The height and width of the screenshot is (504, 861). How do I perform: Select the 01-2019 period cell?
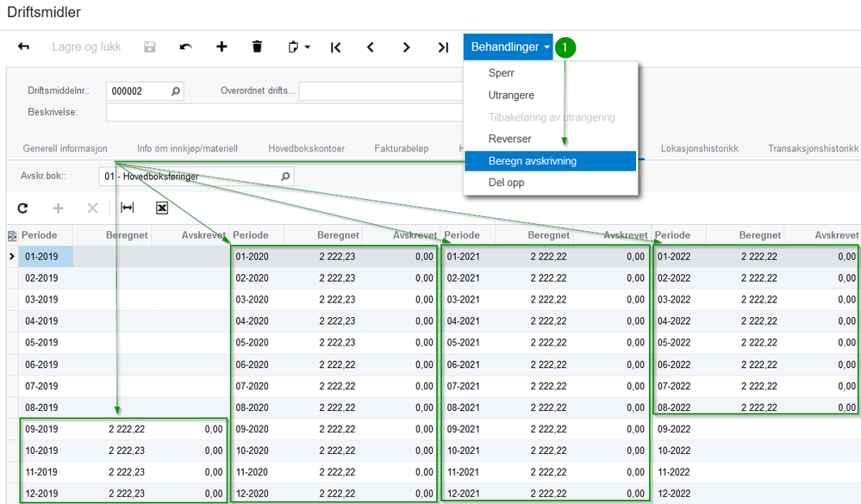46,256
